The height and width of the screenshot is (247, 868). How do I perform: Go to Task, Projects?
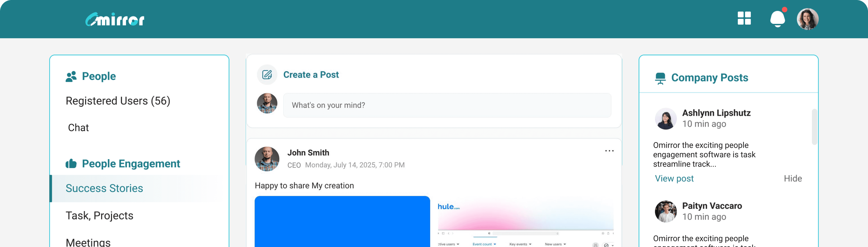coord(99,216)
